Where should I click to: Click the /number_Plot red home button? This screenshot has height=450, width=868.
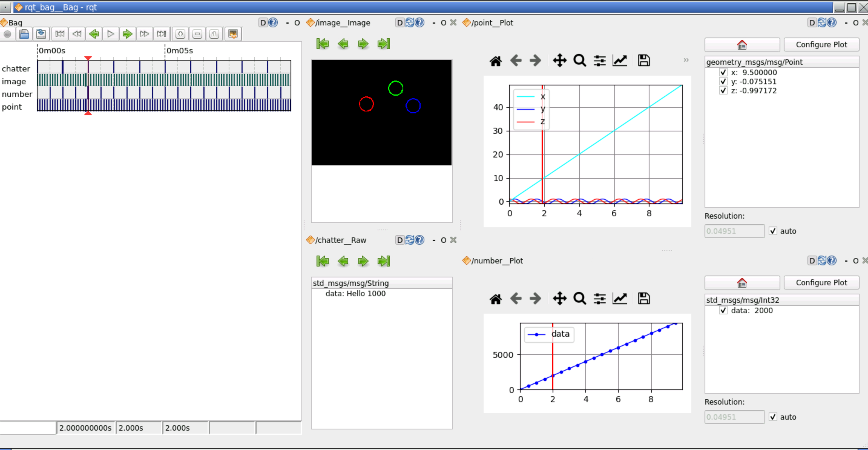742,283
